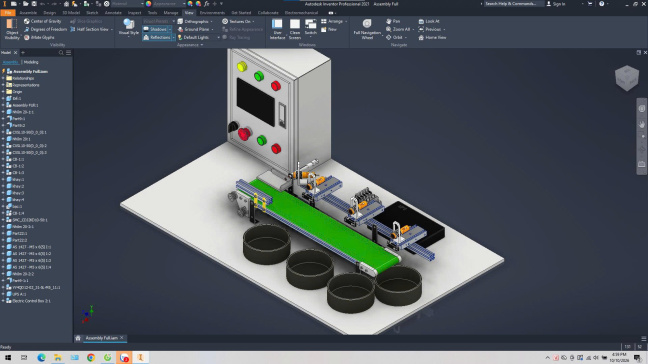The width and height of the screenshot is (648, 364).
Task: Search the Model browser with the magnifier icon
Action: [x=61, y=53]
